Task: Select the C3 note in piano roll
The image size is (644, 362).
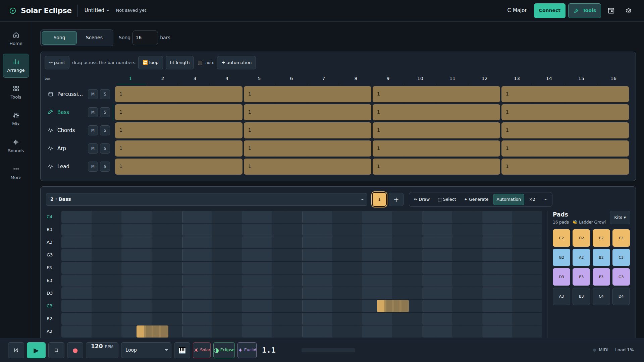Action: tap(393, 306)
